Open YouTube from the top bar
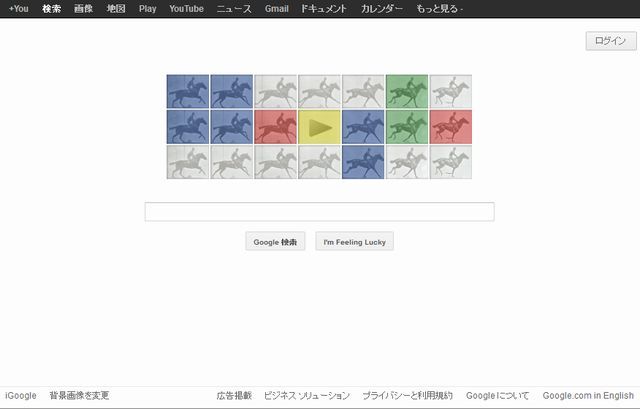This screenshot has height=409, width=640. [186, 9]
